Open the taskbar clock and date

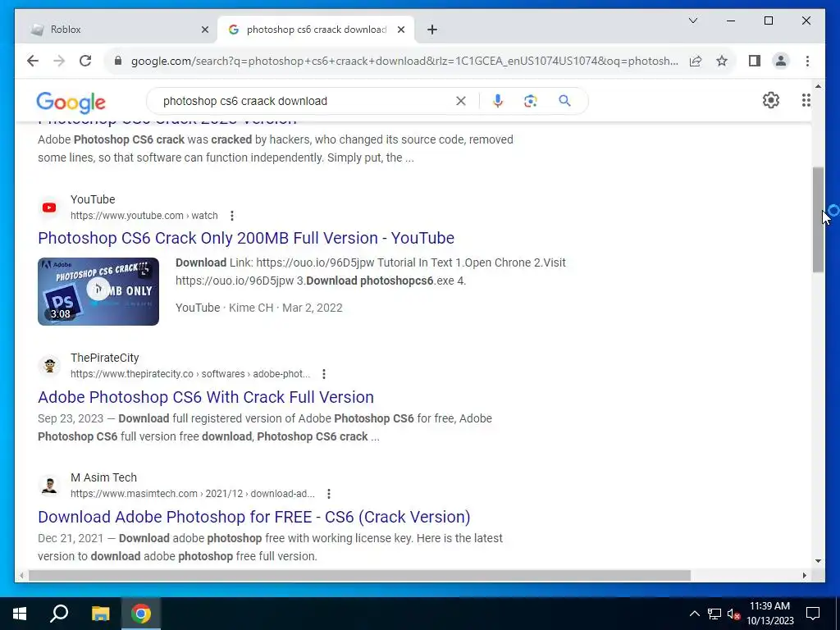pos(769,614)
